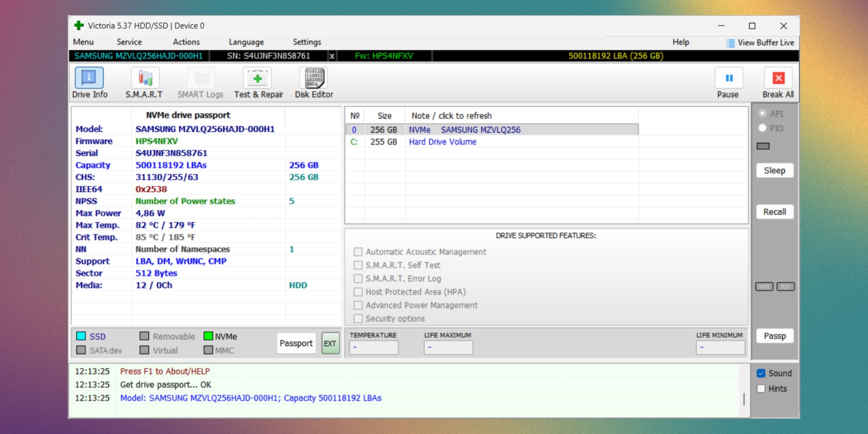Click the View Buffer Live icon
Image resolution: width=868 pixels, height=434 pixels.
[731, 43]
